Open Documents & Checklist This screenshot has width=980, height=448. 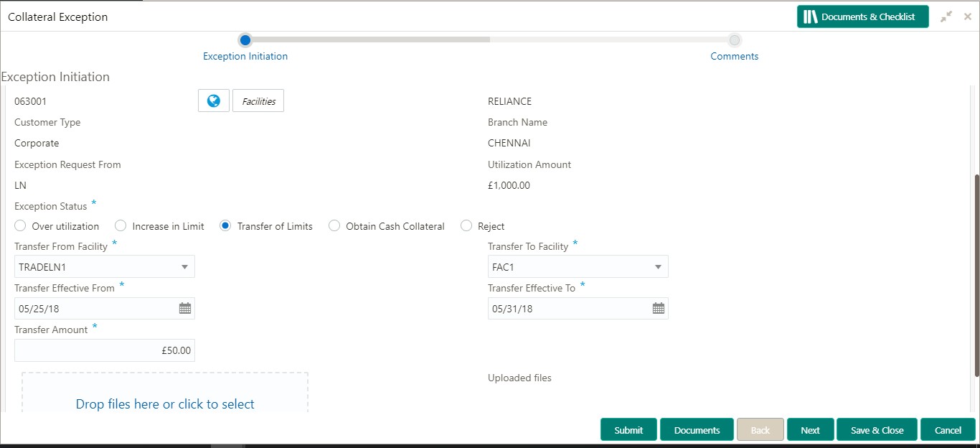(862, 17)
